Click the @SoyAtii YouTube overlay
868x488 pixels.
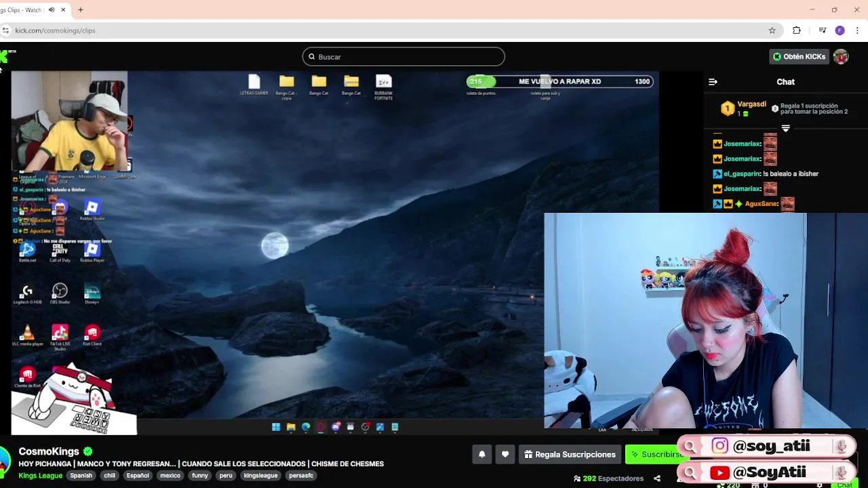click(x=768, y=472)
